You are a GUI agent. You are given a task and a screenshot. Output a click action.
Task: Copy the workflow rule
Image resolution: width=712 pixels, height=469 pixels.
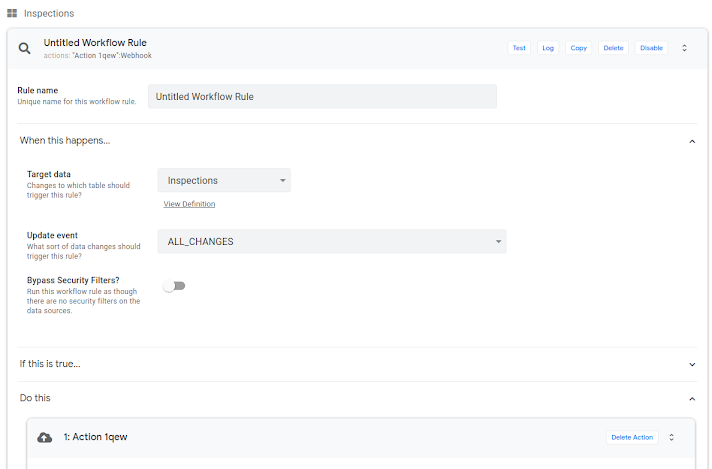coord(578,48)
